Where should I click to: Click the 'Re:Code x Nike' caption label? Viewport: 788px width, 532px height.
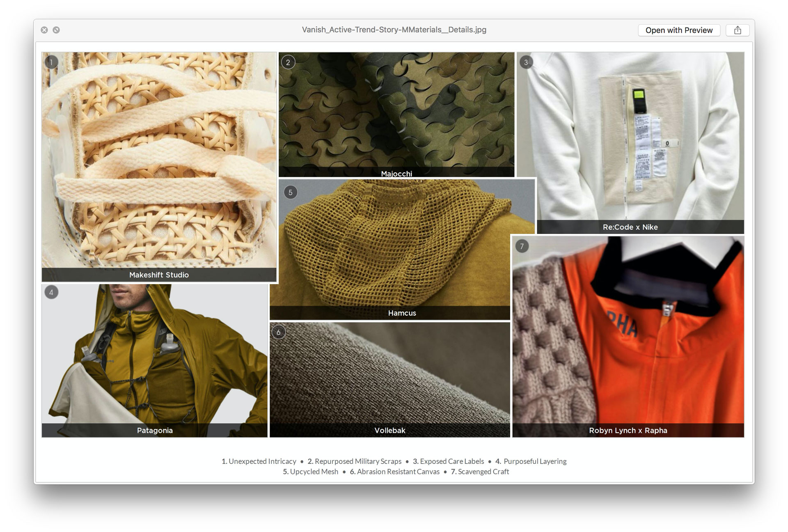630,227
